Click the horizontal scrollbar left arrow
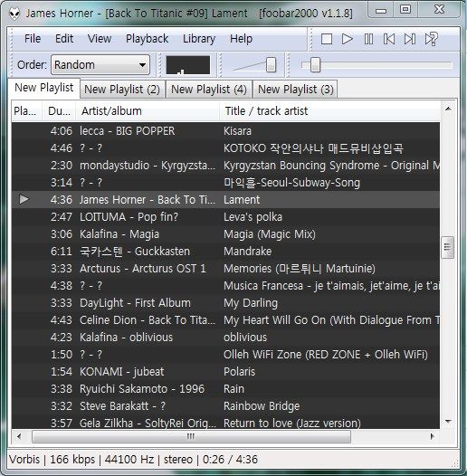 coord(19,436)
